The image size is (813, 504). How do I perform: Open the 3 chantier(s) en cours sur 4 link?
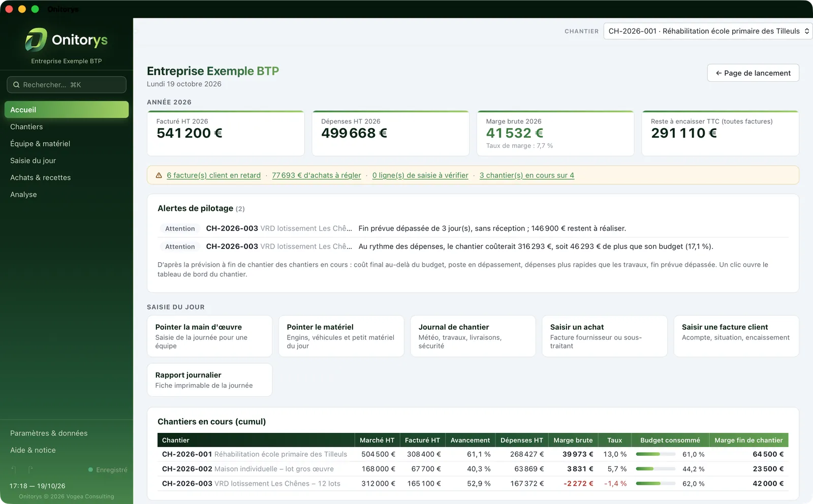[527, 175]
